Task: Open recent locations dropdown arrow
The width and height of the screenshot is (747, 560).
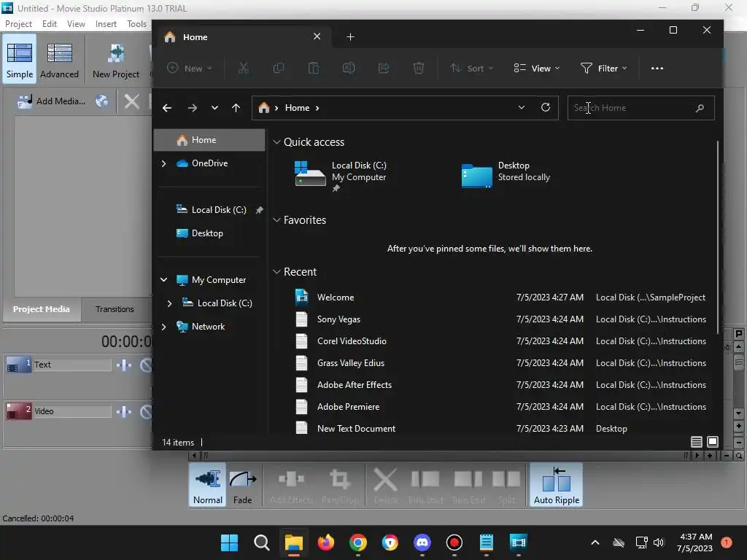Action: 214,108
